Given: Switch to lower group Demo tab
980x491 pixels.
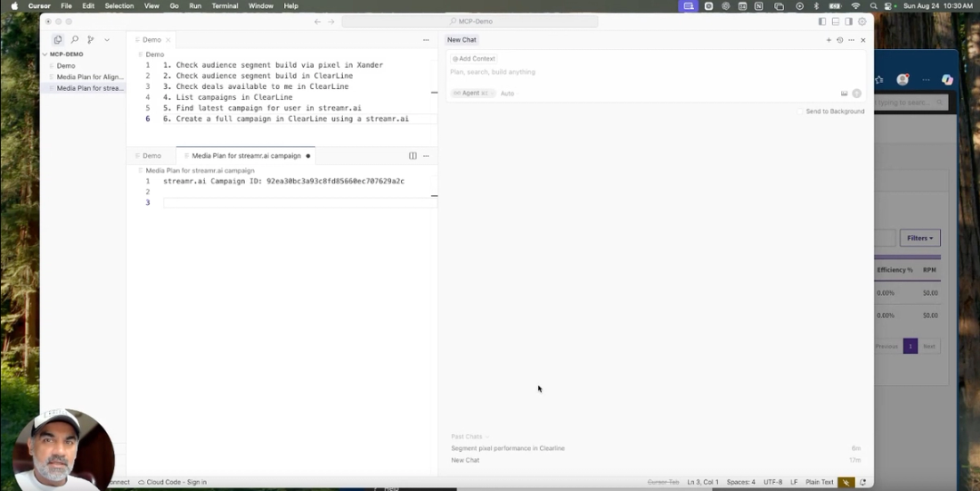Looking at the screenshot, I should (x=152, y=156).
